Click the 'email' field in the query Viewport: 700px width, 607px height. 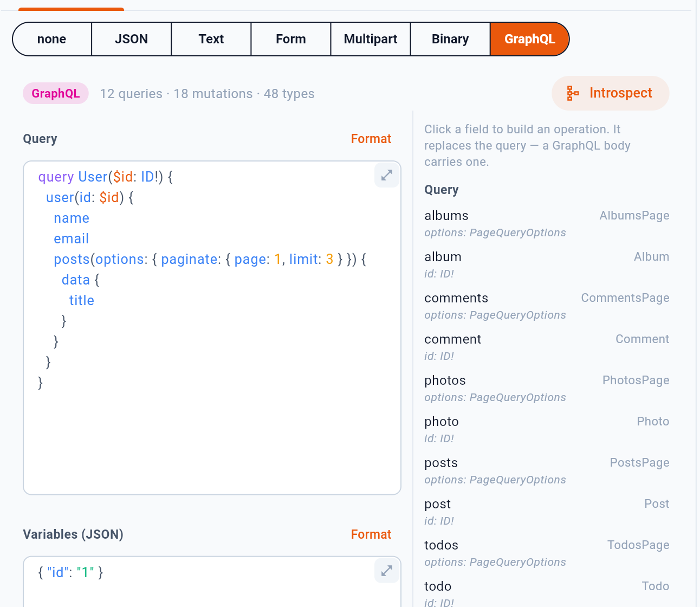pyautogui.click(x=72, y=238)
